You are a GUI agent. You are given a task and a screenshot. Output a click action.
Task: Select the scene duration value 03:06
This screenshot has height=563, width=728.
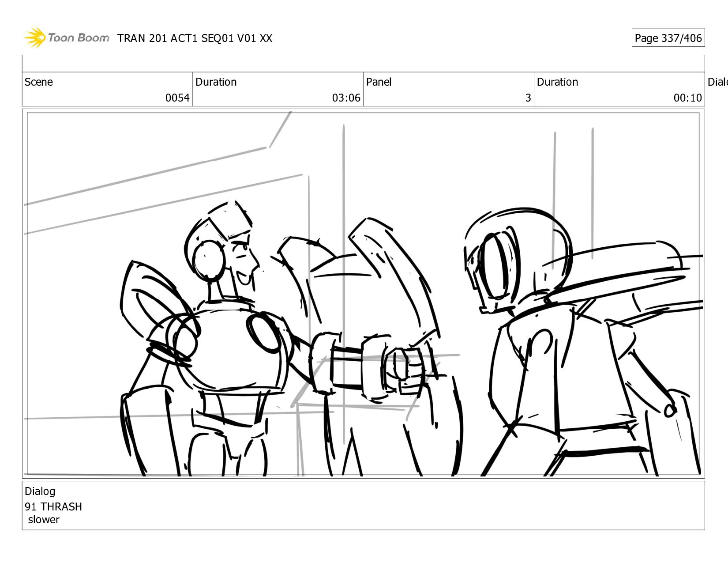pyautogui.click(x=346, y=98)
